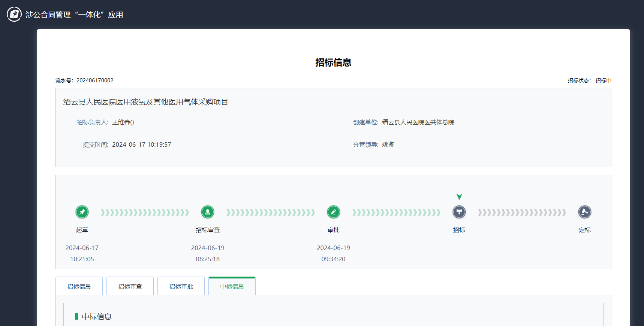
Task: Click the supervising leader 姚鉴
Action: (388, 144)
